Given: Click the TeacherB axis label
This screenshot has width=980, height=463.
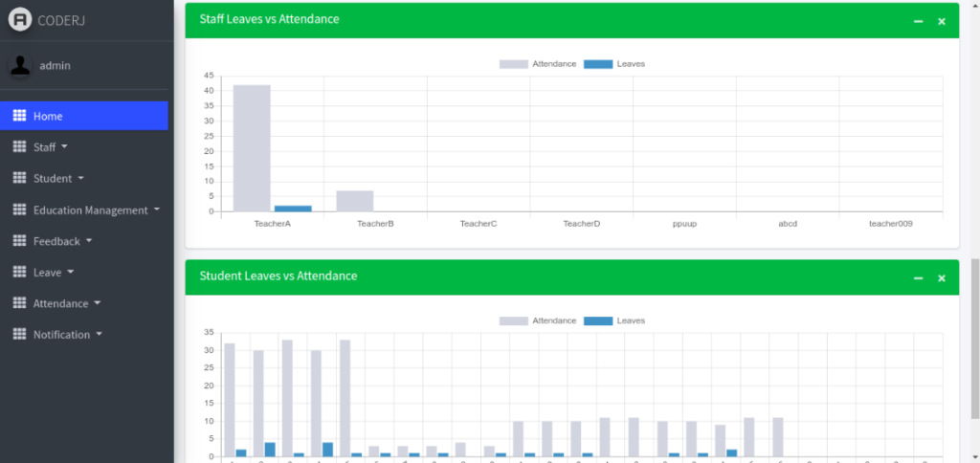Looking at the screenshot, I should pos(375,224).
